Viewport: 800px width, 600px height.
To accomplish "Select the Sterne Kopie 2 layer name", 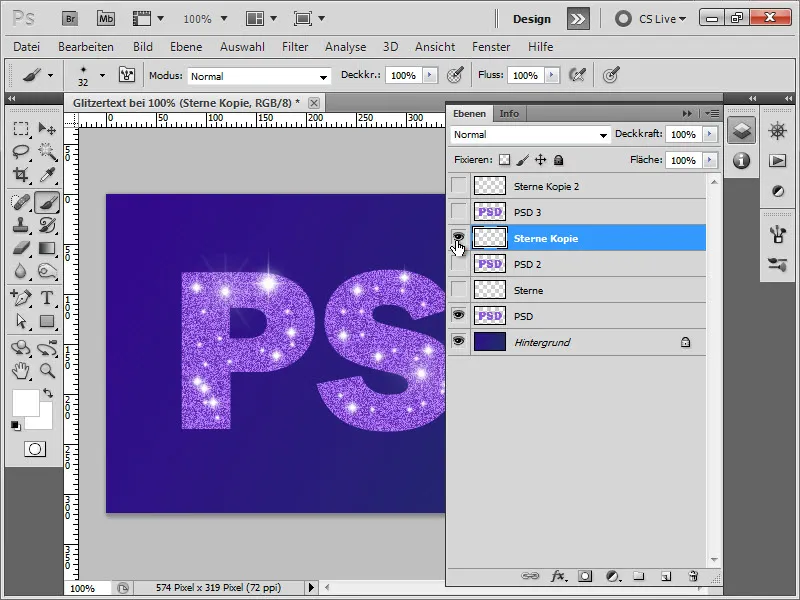I will (546, 186).
